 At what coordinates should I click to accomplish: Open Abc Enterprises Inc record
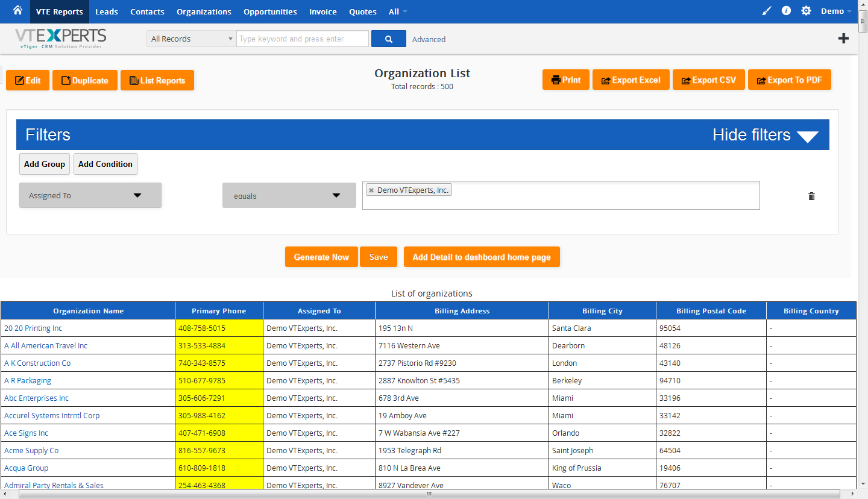[37, 398]
